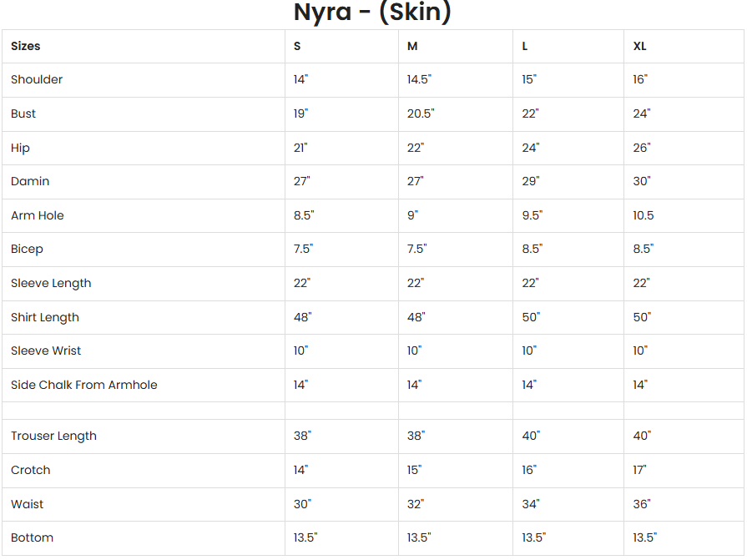Select Side Chalk From Armhole label
The image size is (747, 560).
[84, 385]
